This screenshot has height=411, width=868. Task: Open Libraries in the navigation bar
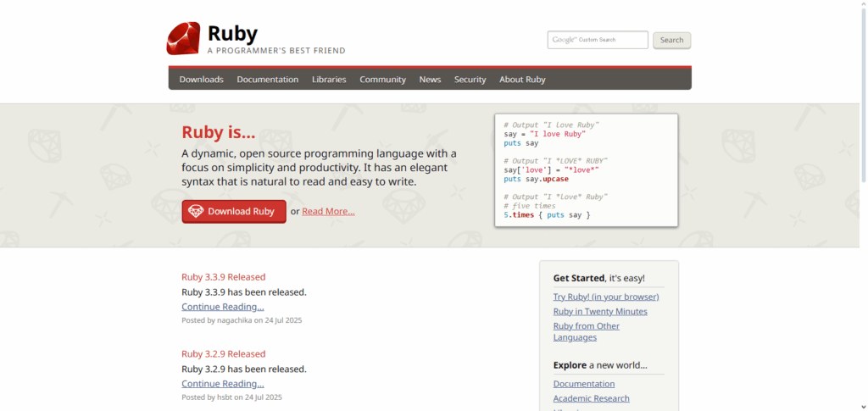pyautogui.click(x=329, y=80)
